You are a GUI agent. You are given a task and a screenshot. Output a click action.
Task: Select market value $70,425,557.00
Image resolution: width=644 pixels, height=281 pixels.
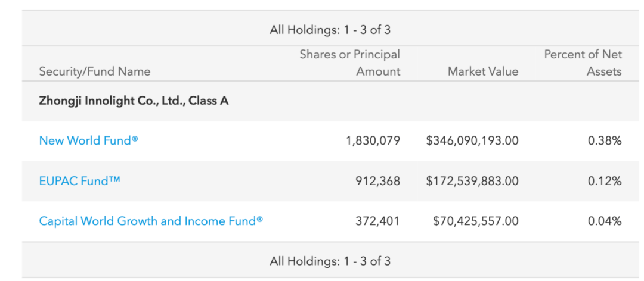coord(476,221)
